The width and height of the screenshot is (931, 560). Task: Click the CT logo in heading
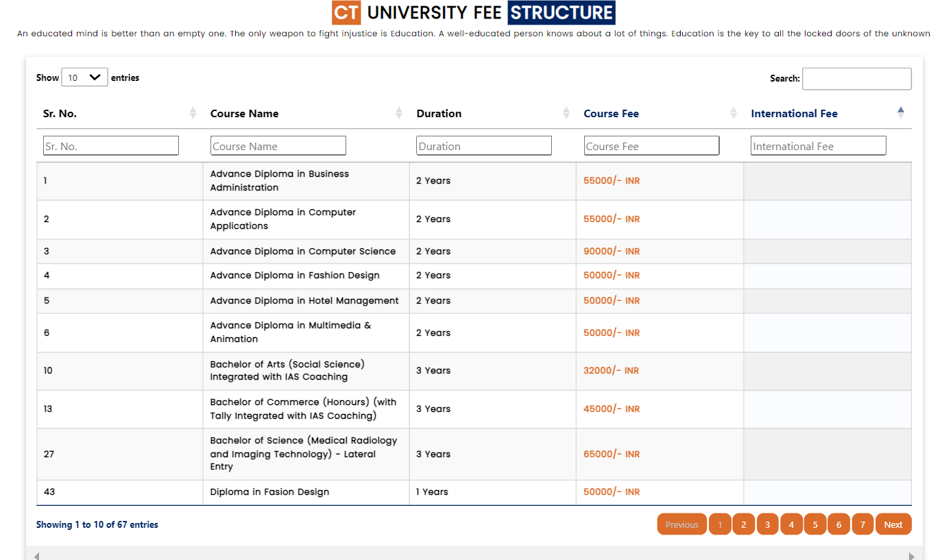pos(346,12)
